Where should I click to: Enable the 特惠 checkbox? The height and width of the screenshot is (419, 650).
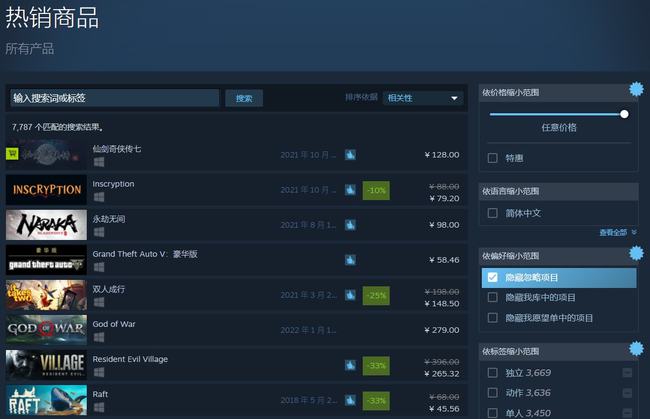[492, 158]
